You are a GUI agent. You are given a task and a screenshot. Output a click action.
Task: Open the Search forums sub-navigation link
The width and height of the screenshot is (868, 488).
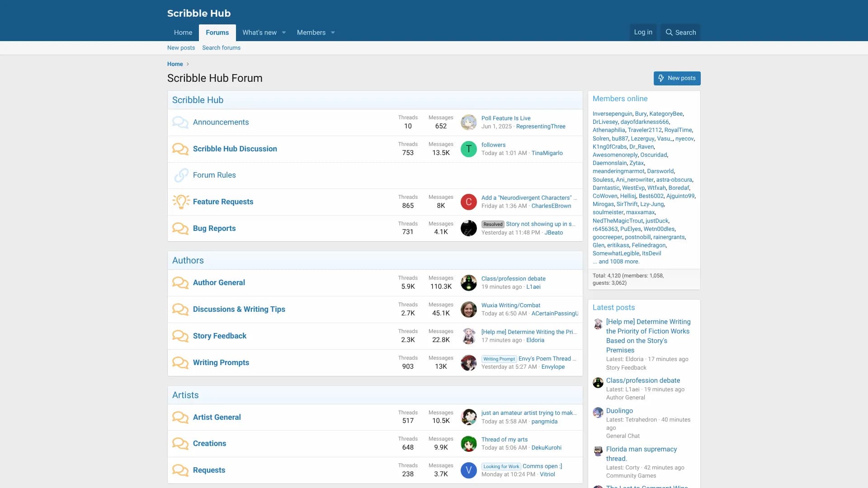221,48
